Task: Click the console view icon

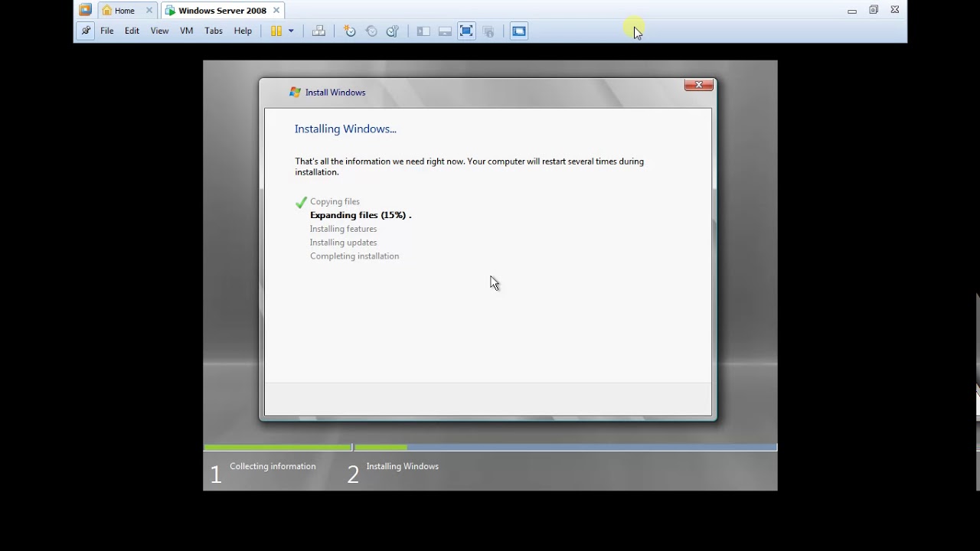Action: pyautogui.click(x=519, y=31)
